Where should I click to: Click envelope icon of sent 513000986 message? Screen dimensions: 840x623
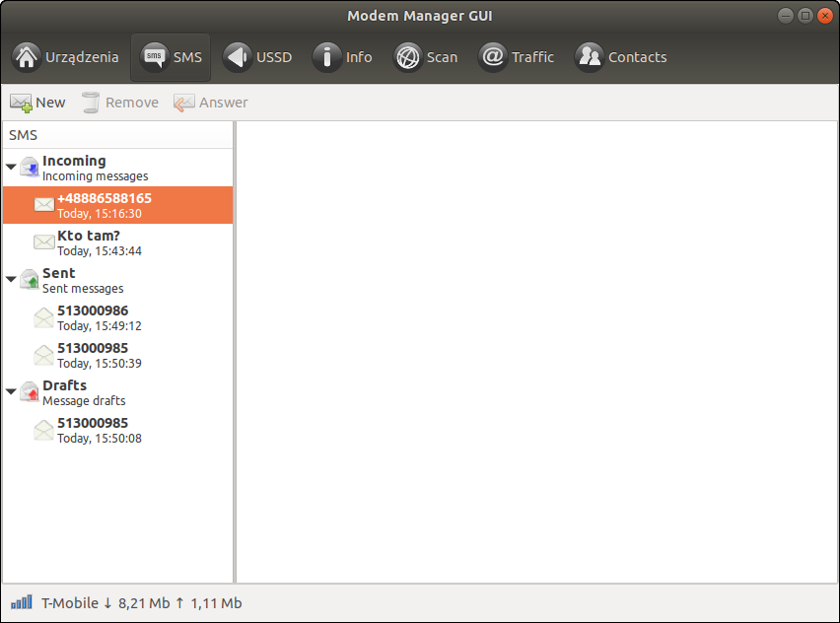coord(44,317)
